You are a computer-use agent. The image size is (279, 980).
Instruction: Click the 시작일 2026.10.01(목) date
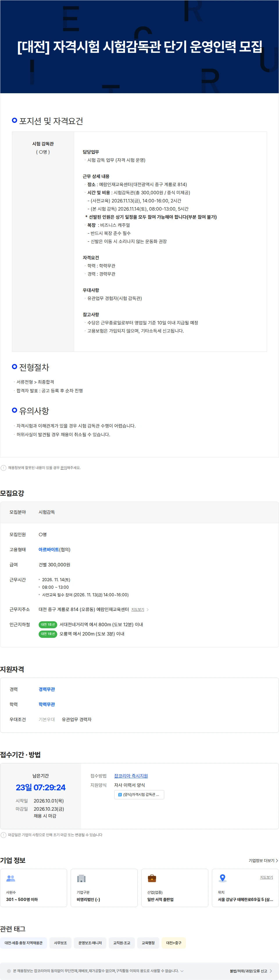[x=49, y=801]
